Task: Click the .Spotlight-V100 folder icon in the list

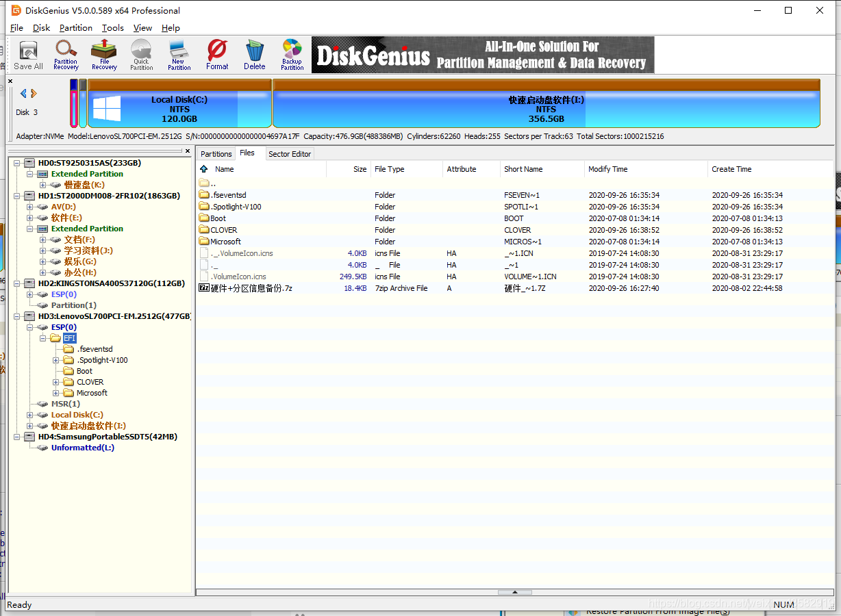Action: click(x=203, y=207)
